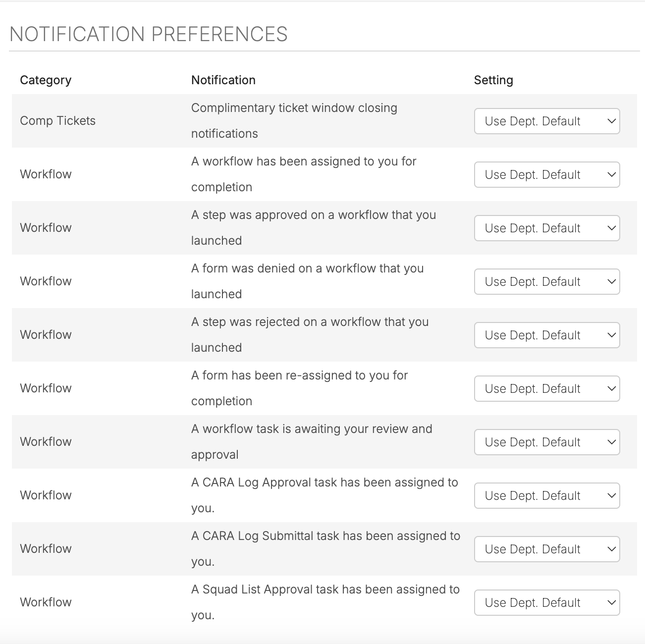
Task: Expand setting for step approved on launched workflow
Action: (x=547, y=228)
